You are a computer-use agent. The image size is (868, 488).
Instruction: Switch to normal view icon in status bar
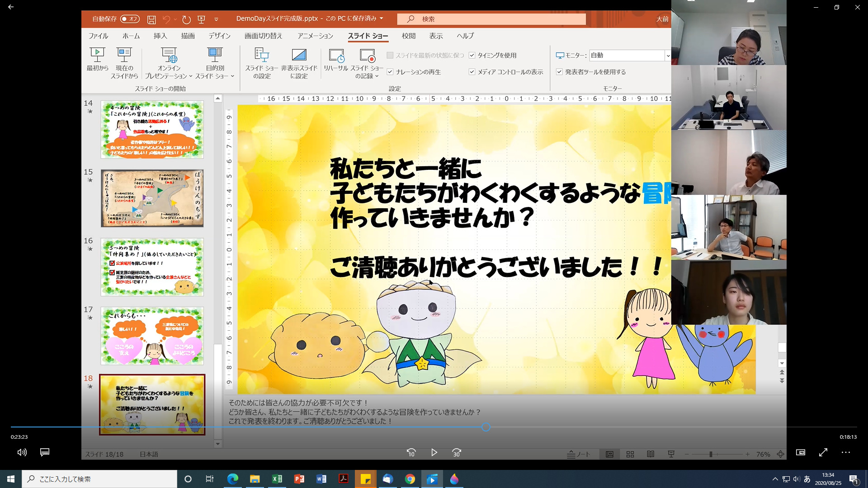[x=609, y=454]
